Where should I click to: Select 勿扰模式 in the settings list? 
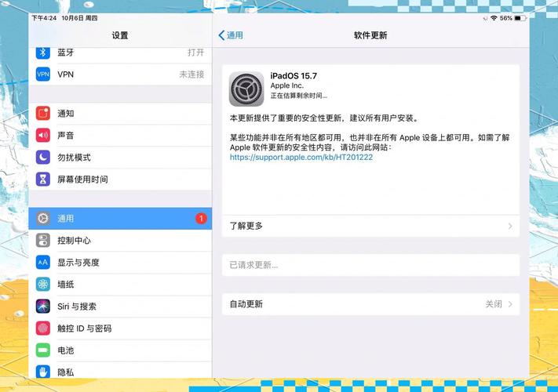(120, 157)
